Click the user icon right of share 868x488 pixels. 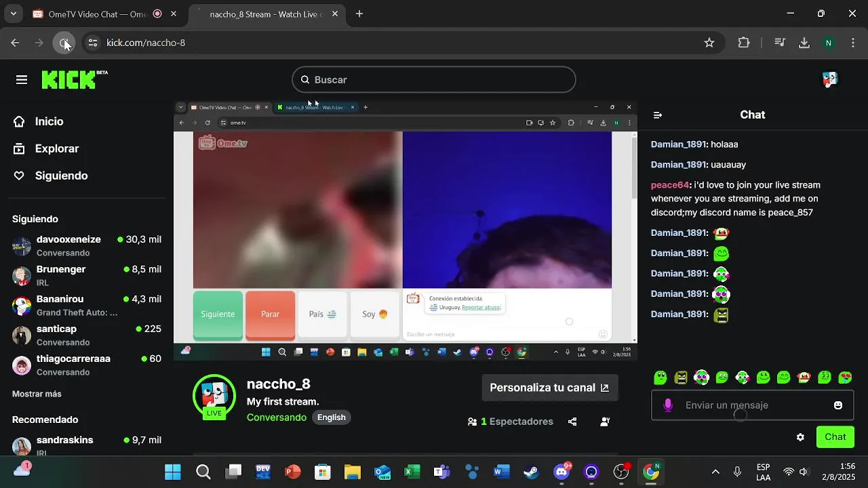tap(605, 422)
